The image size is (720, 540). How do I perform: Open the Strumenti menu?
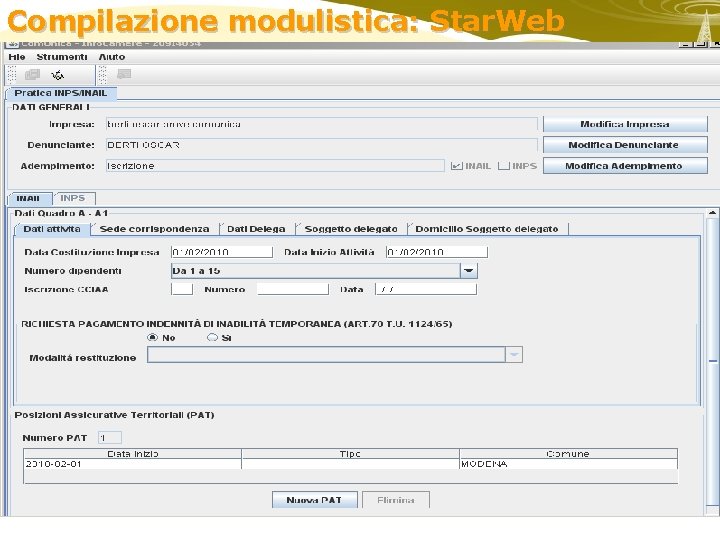coord(62,57)
